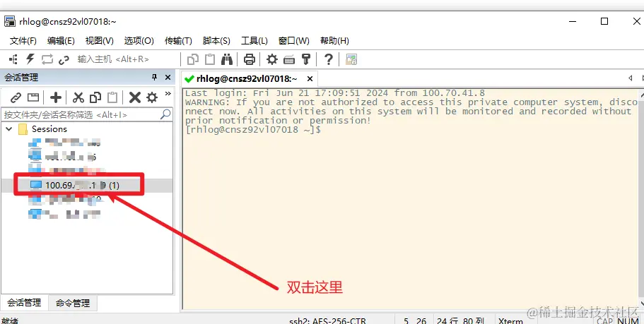This screenshot has width=644, height=324.
Task: Switch to the 会话管理 bottom tab
Action: point(24,303)
